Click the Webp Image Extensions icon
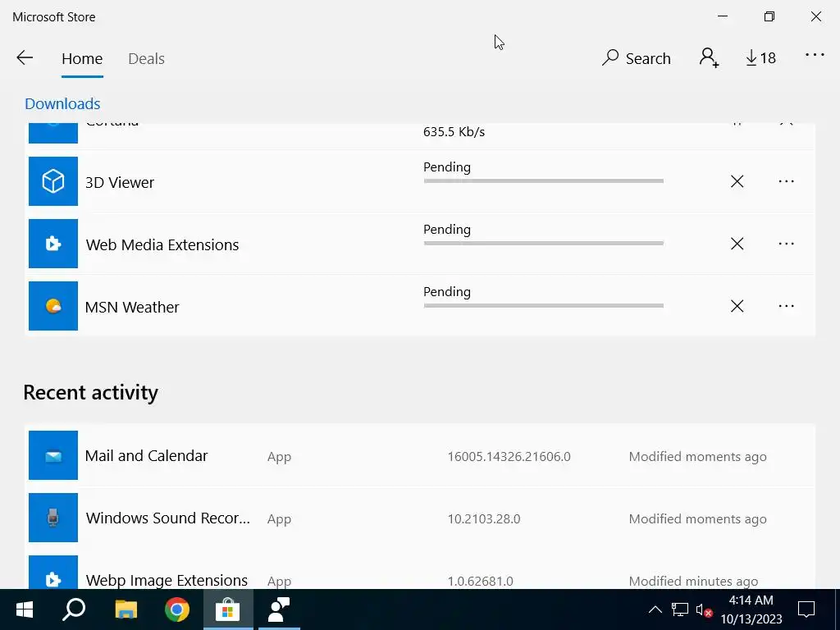 pyautogui.click(x=53, y=572)
